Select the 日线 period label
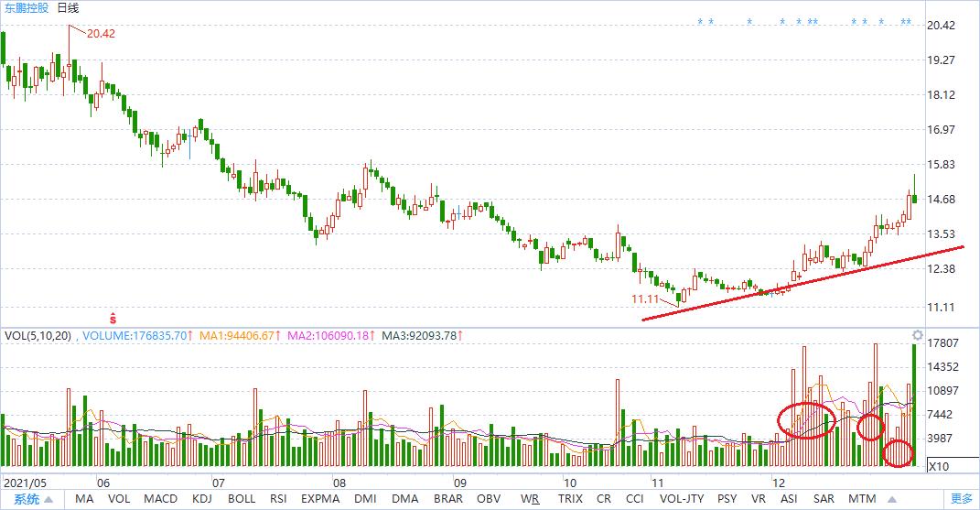 (68, 8)
